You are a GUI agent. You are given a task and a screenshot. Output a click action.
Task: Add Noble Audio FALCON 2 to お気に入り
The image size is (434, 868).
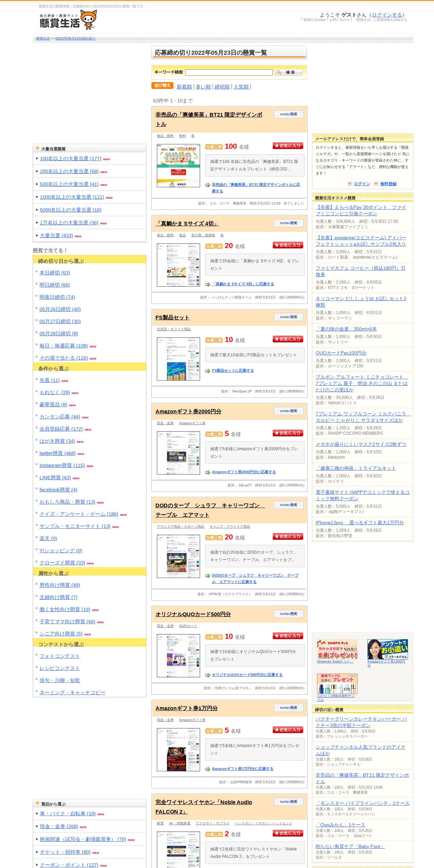click(288, 833)
